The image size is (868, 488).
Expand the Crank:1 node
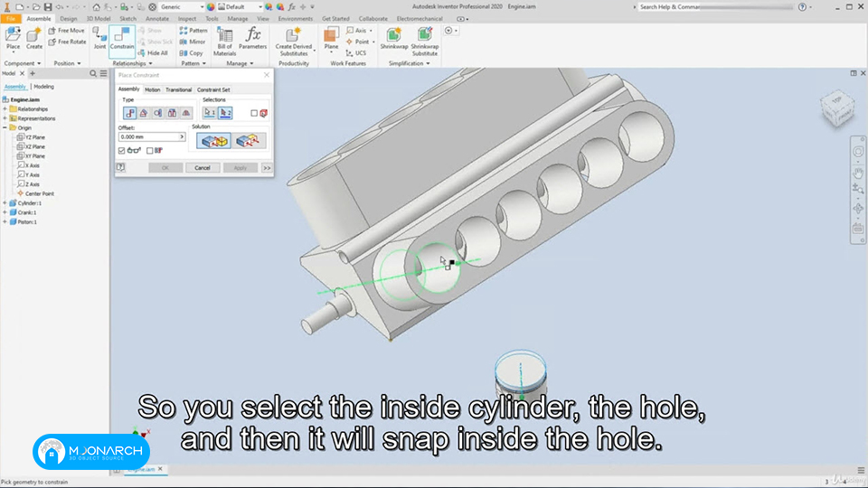click(5, 212)
